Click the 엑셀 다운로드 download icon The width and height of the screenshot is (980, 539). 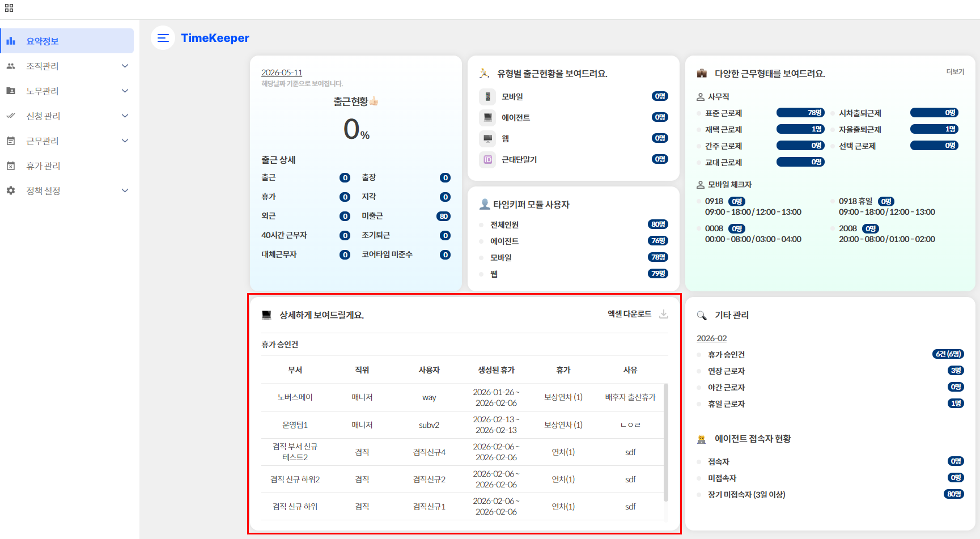(664, 314)
